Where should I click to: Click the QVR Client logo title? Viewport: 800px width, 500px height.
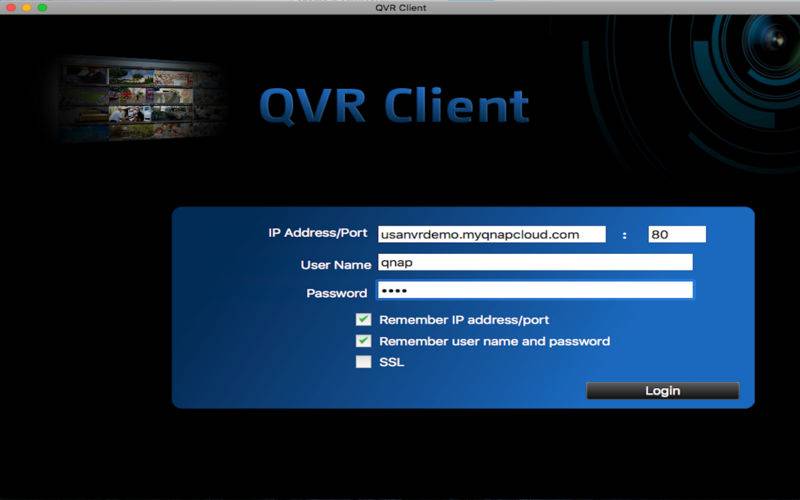tap(394, 106)
